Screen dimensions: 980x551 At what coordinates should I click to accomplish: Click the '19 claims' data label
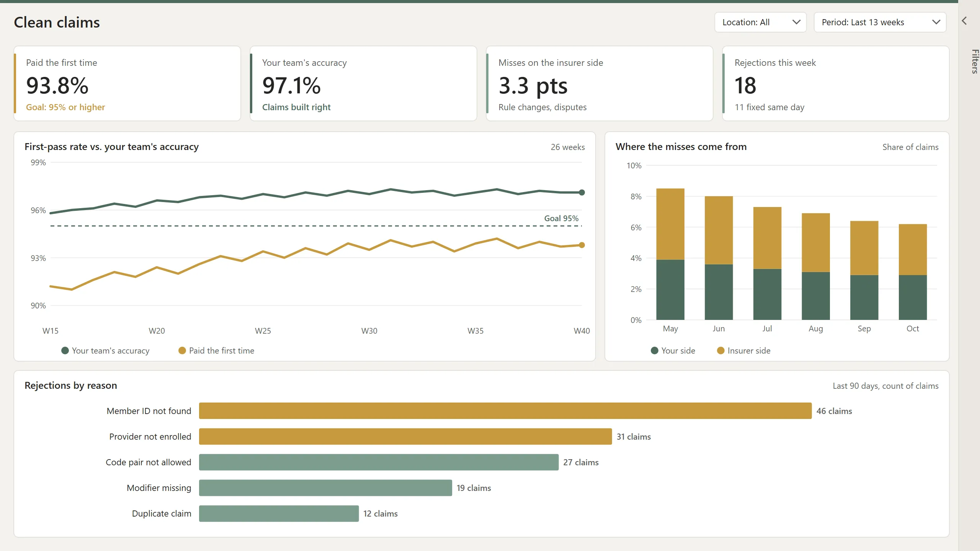tap(474, 488)
